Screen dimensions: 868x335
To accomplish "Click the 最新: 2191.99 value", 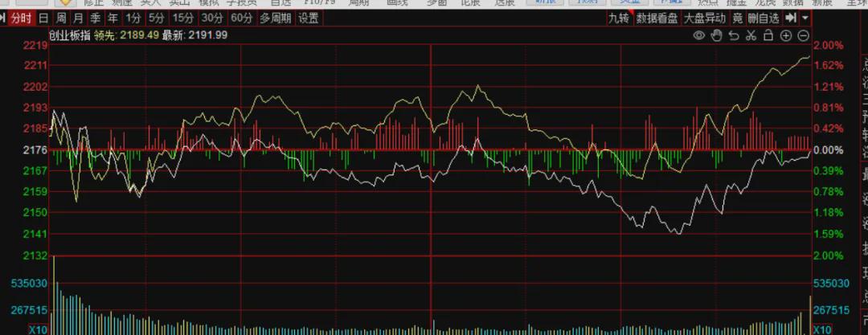I will (x=194, y=35).
